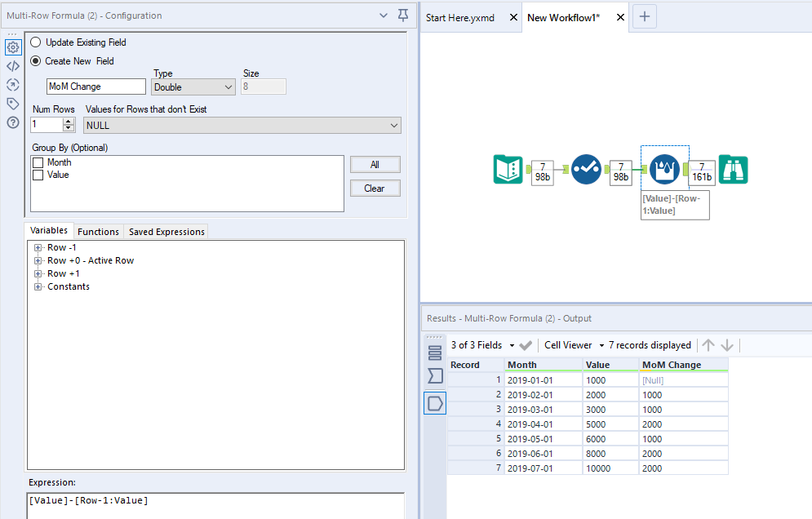This screenshot has width=812, height=519.
Task: Switch to the Functions tab
Action: pos(98,232)
